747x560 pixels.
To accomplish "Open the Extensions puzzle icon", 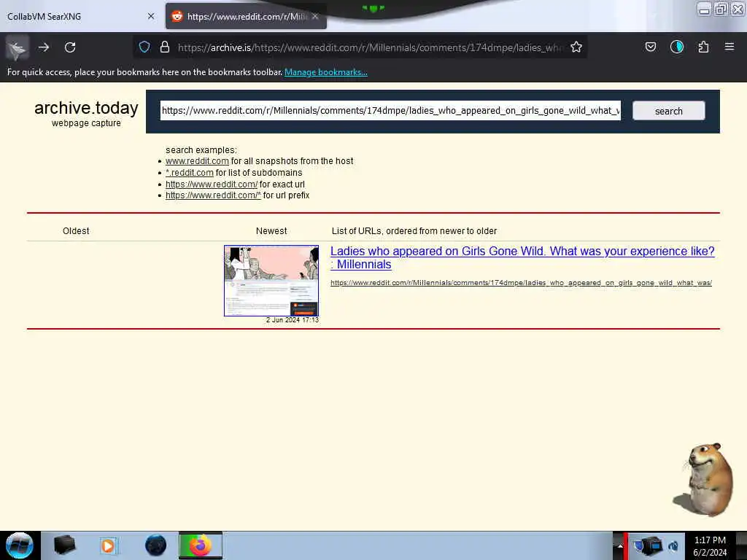I will click(x=703, y=47).
